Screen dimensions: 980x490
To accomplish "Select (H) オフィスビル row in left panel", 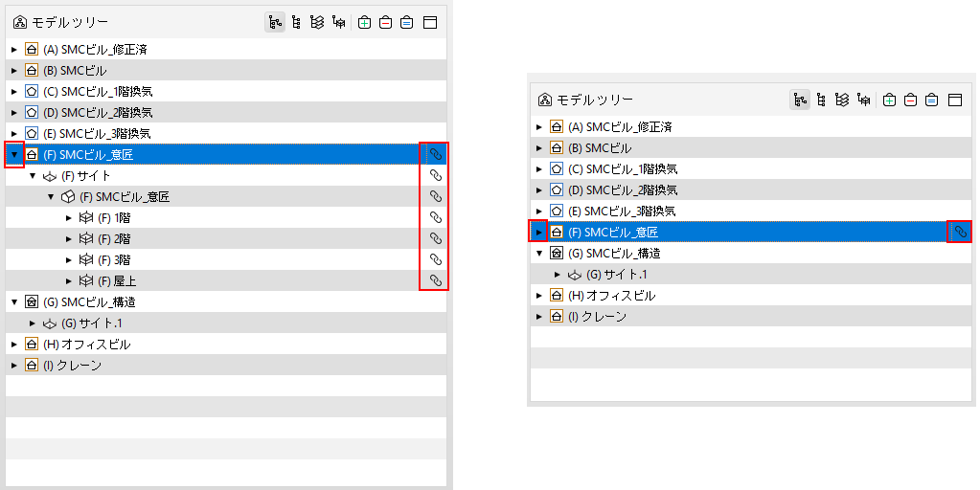I will point(226,345).
